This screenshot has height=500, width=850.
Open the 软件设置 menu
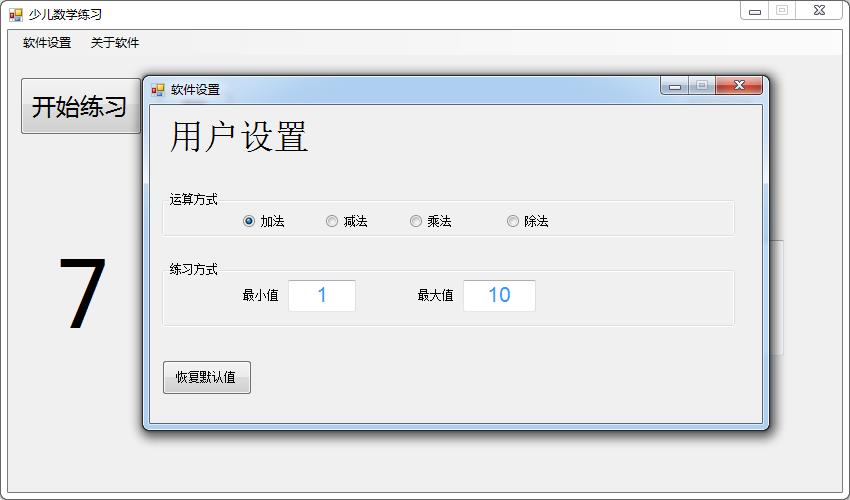47,43
